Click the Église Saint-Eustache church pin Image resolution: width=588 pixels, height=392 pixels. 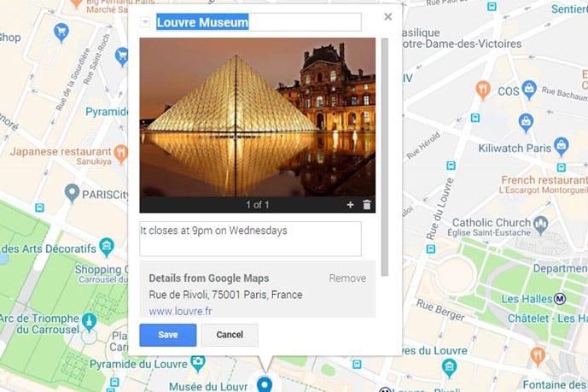[541, 225]
